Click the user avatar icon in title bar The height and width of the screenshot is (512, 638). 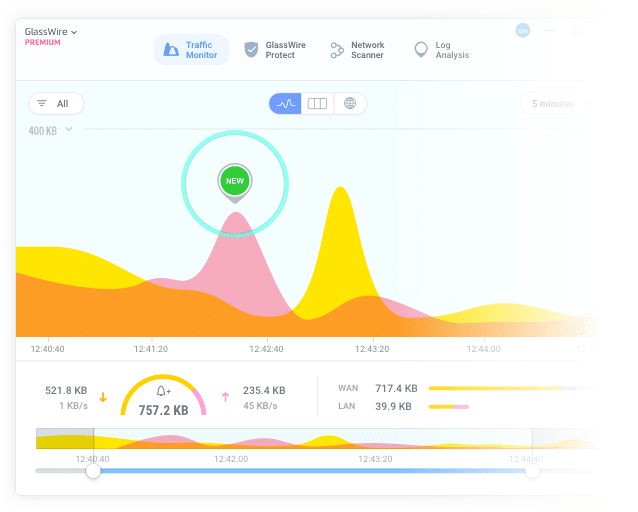(x=522, y=31)
